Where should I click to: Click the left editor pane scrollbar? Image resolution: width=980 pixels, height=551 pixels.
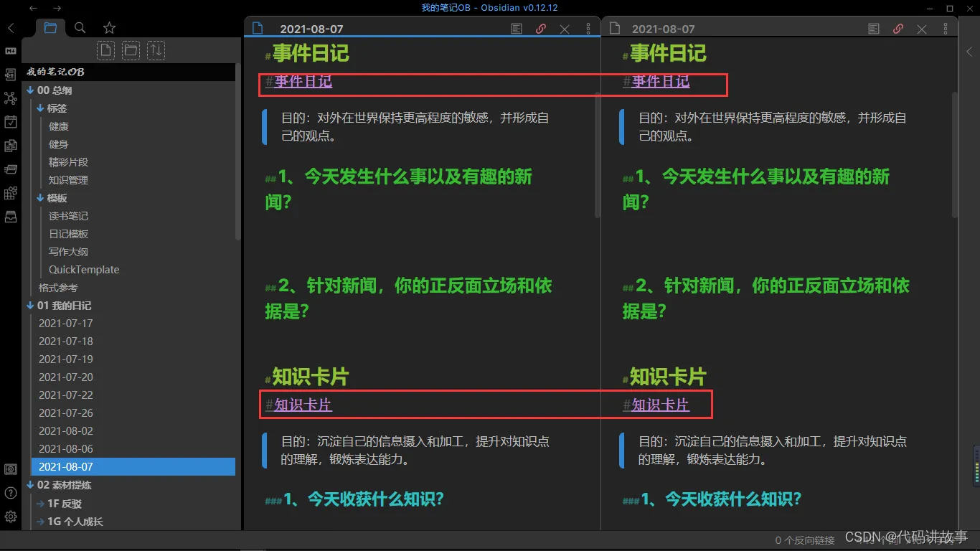(598, 154)
